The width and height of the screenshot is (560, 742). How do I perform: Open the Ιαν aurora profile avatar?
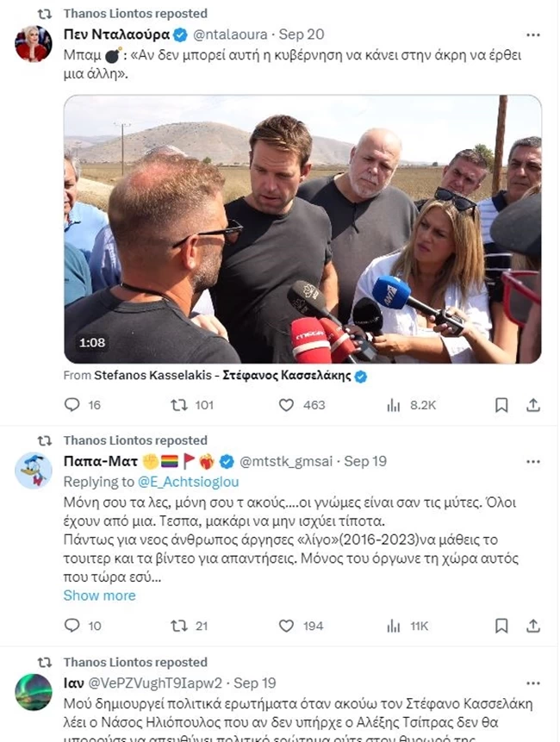33,692
